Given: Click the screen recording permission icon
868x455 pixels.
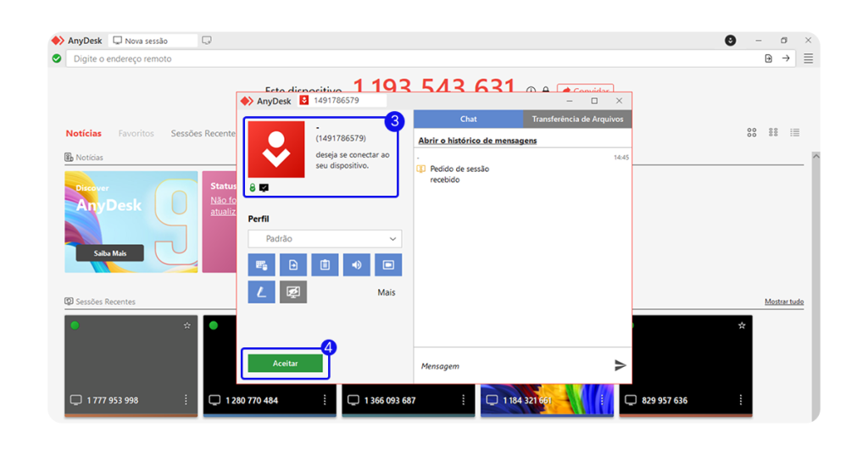Looking at the screenshot, I should coord(388,265).
